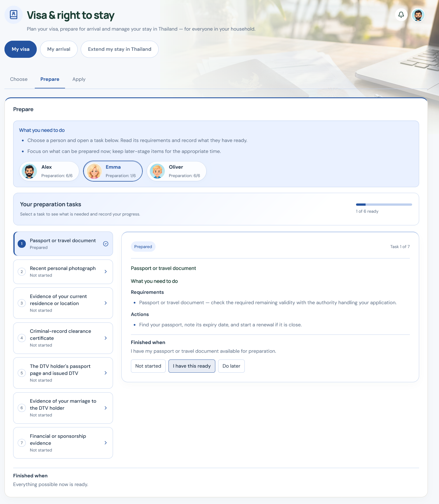The width and height of the screenshot is (439, 504).
Task: Click Emma's avatar picture
Action: (94, 171)
